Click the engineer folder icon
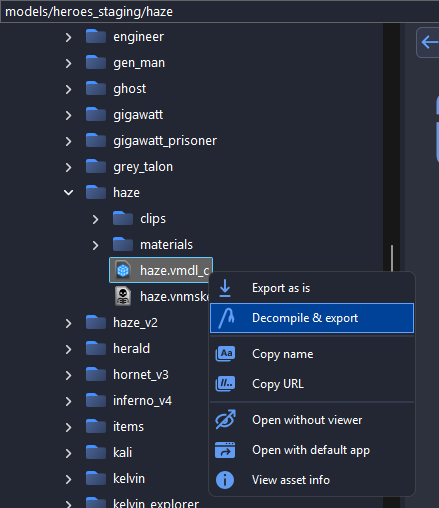 click(x=96, y=36)
